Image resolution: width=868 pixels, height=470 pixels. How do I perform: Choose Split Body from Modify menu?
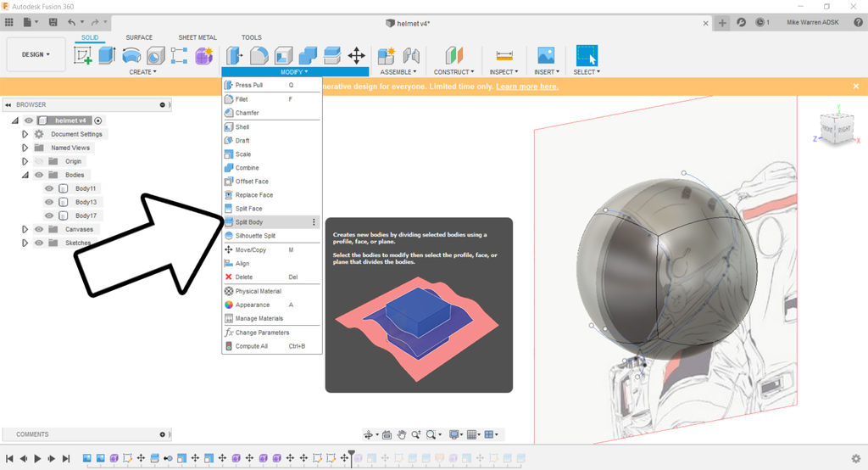(x=271, y=222)
